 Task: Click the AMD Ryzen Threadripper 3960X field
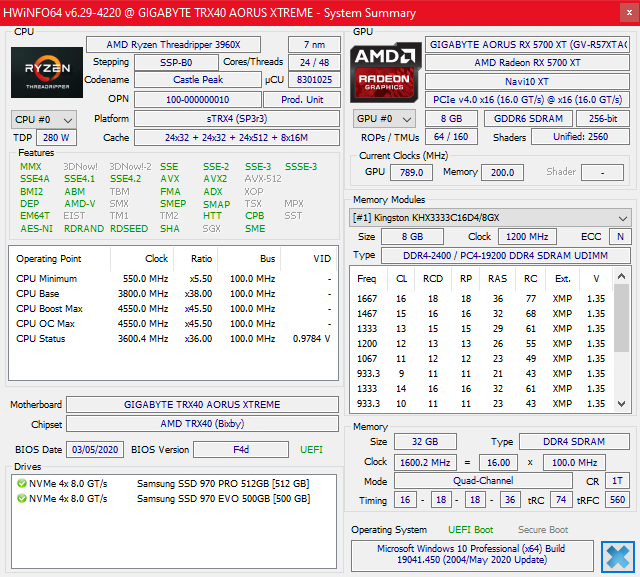(x=173, y=44)
